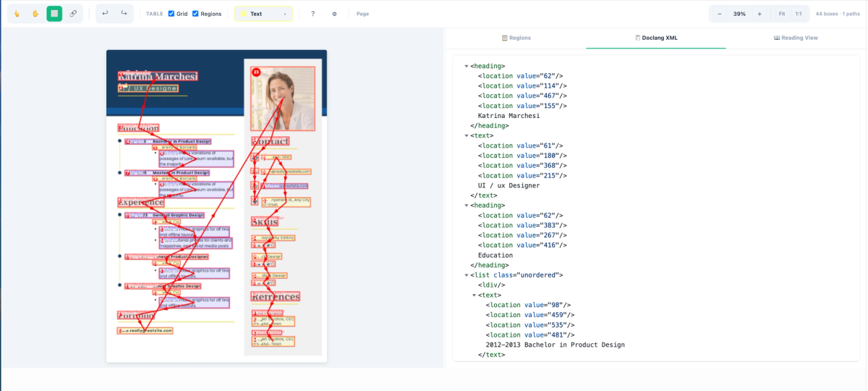Viewport: 868px width, 391px height.
Task: Click the yellow swatch in the Text dropdown
Action: 244,14
